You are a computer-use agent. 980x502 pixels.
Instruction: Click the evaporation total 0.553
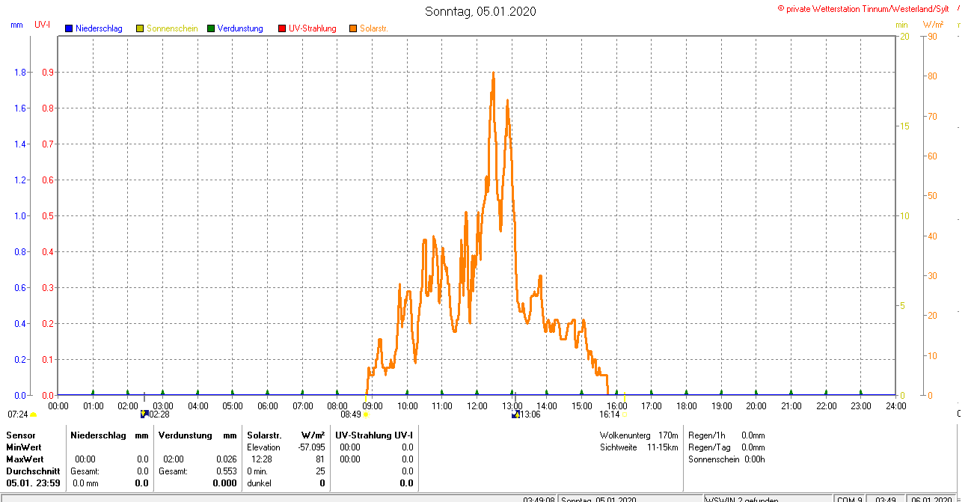[x=226, y=471]
